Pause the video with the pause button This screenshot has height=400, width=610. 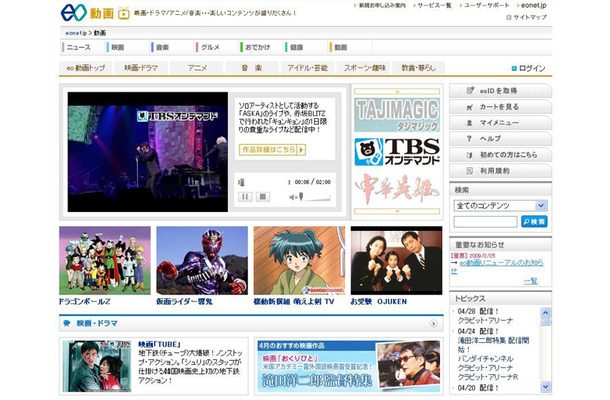coord(245,197)
